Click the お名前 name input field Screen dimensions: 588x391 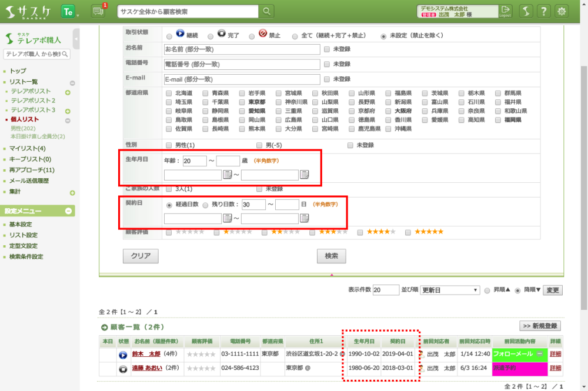(242, 49)
